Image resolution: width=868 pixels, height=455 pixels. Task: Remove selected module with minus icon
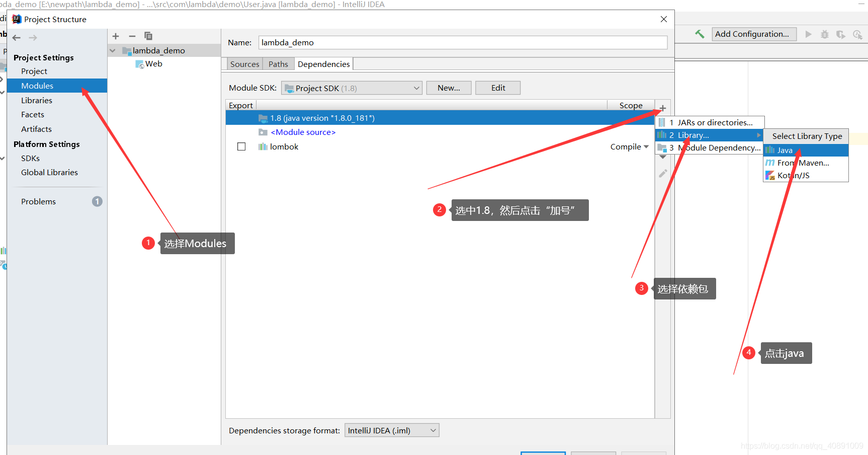(132, 36)
